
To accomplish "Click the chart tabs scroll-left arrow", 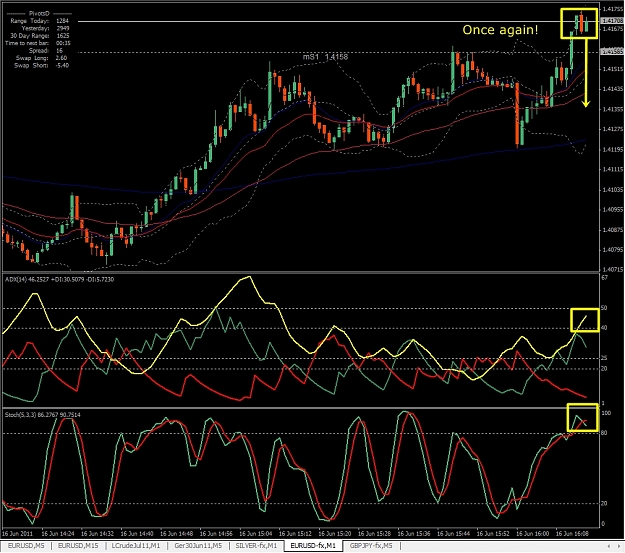I will (x=609, y=546).
